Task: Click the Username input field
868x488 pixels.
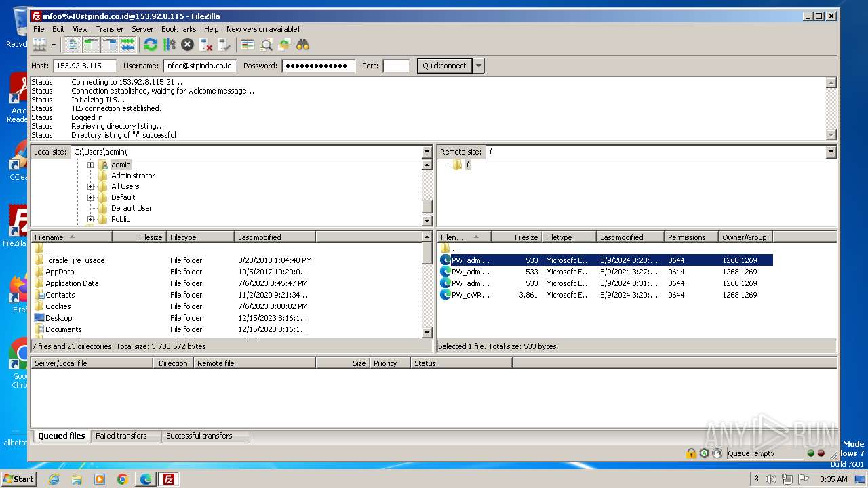Action: [x=199, y=66]
